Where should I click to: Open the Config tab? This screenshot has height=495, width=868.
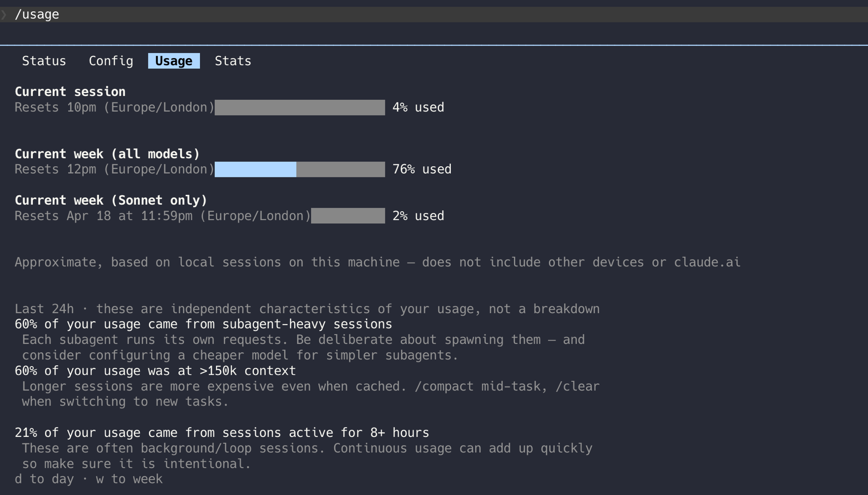click(x=111, y=61)
